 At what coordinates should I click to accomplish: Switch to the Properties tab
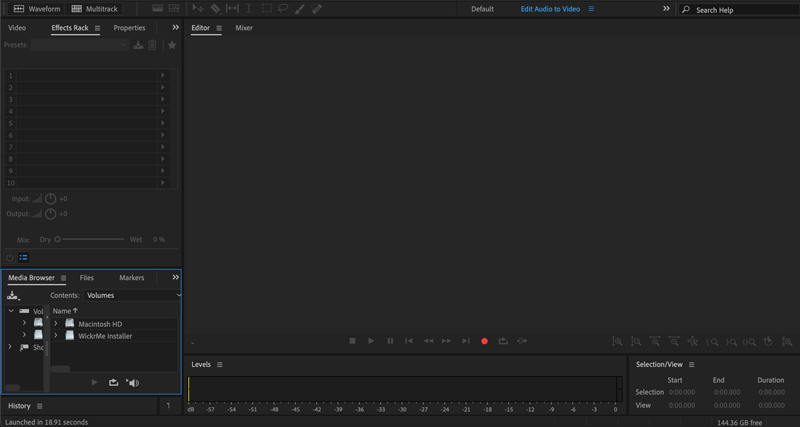pyautogui.click(x=129, y=28)
